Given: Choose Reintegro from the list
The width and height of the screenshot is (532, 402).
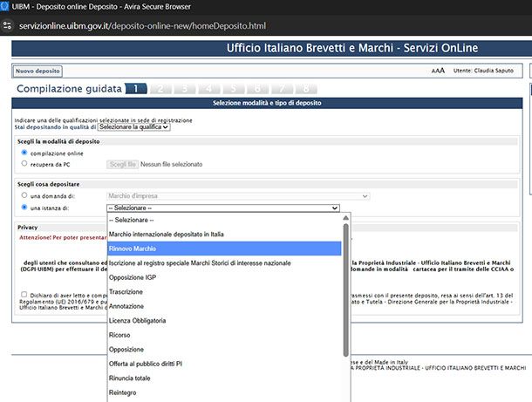Looking at the screenshot, I should pos(224,392).
